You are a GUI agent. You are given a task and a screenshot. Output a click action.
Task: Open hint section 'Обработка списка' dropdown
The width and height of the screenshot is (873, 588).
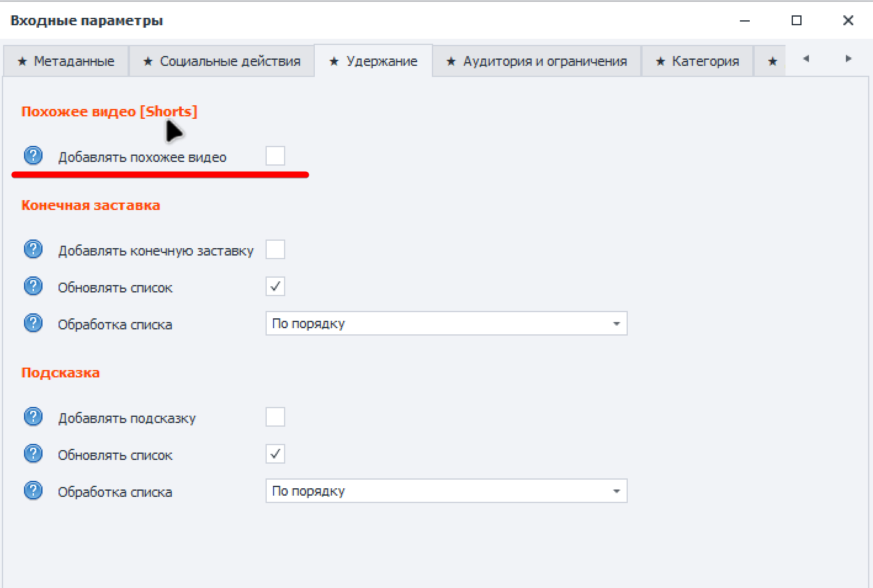[446, 491]
